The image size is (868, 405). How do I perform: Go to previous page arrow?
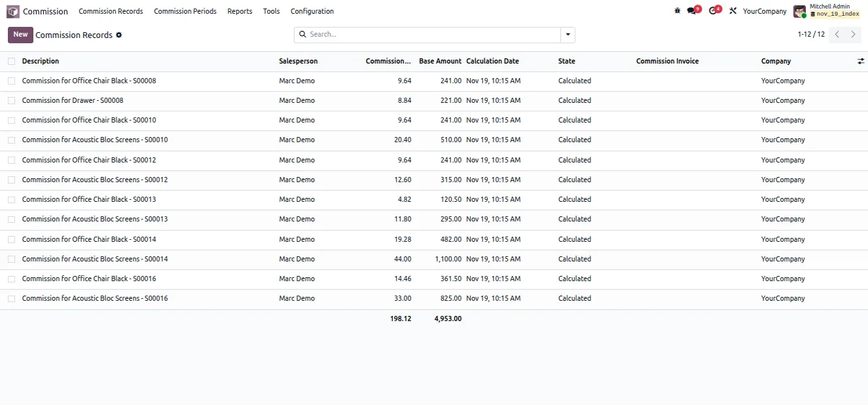point(837,35)
